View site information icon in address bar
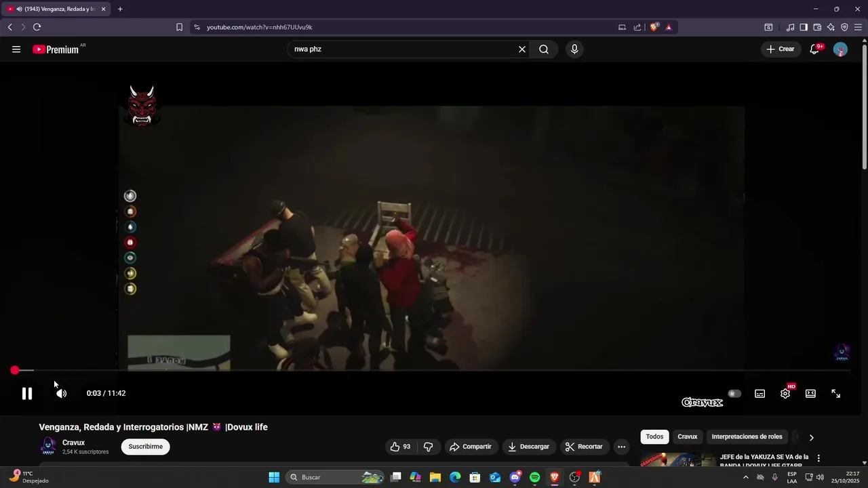 click(197, 27)
